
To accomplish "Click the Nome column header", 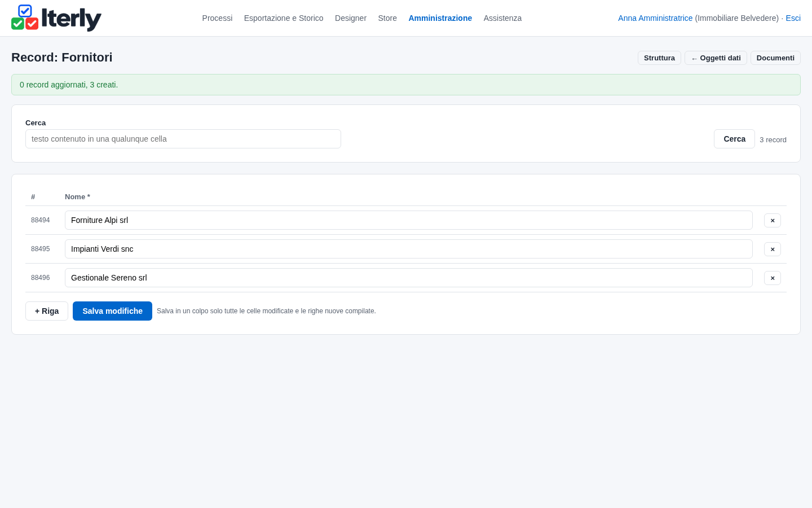I will point(77,197).
